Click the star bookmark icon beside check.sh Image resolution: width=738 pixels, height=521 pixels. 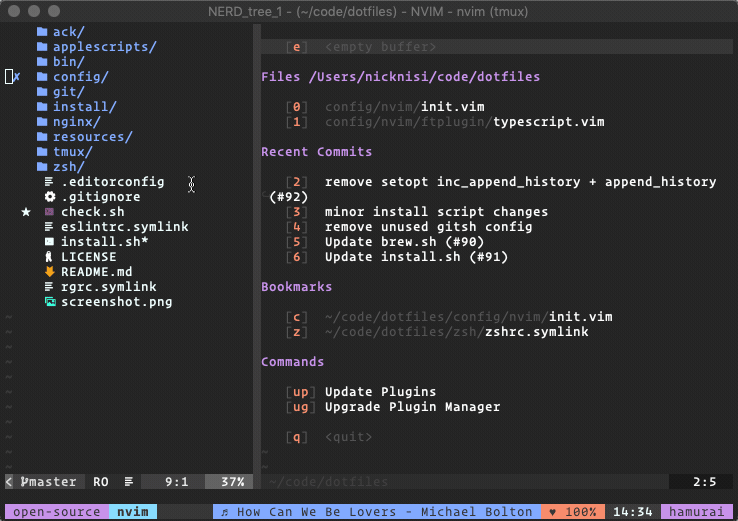(26, 212)
